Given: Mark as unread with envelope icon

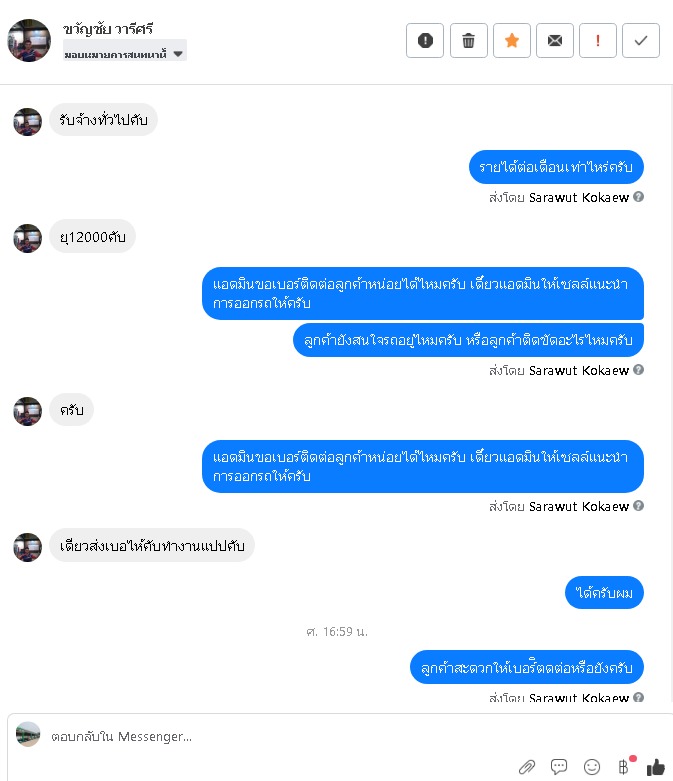Looking at the screenshot, I should pos(554,40).
